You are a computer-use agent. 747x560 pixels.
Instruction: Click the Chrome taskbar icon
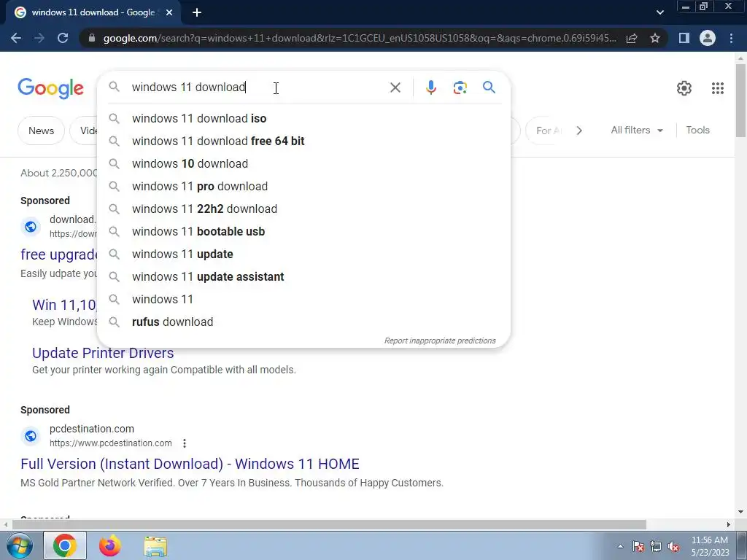coord(65,545)
